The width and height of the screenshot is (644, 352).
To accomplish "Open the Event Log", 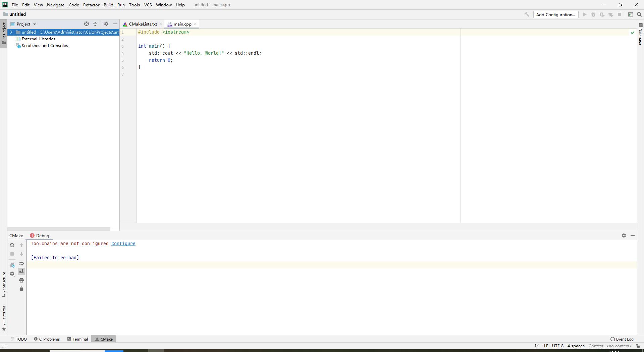I will (622, 339).
